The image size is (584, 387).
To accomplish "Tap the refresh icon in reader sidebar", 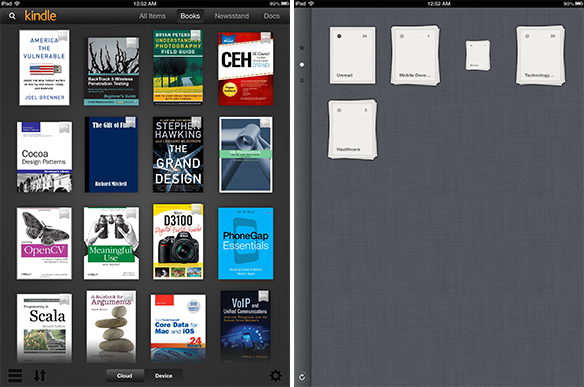I will 302,377.
